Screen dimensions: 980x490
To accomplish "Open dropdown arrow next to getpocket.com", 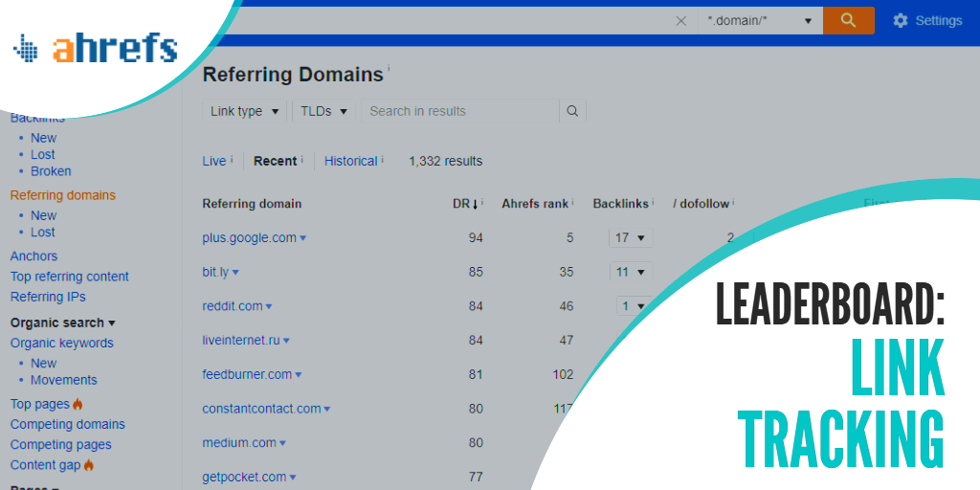I will click(x=293, y=478).
